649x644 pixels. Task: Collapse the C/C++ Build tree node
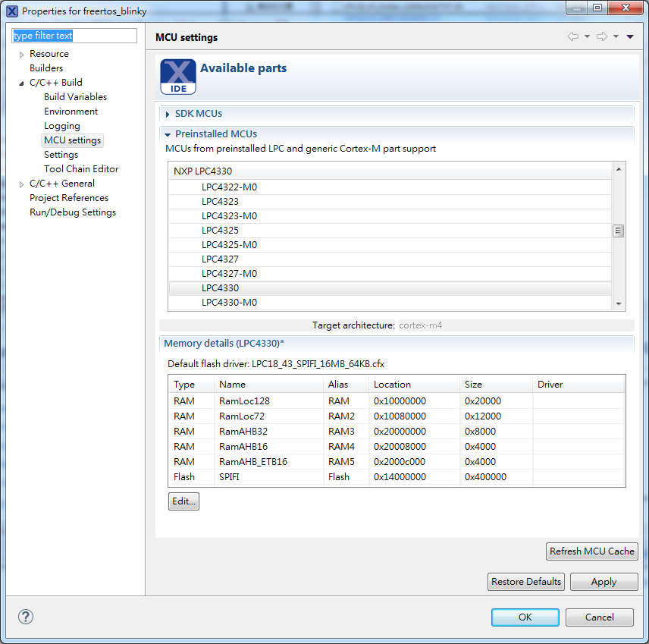pyautogui.click(x=21, y=83)
